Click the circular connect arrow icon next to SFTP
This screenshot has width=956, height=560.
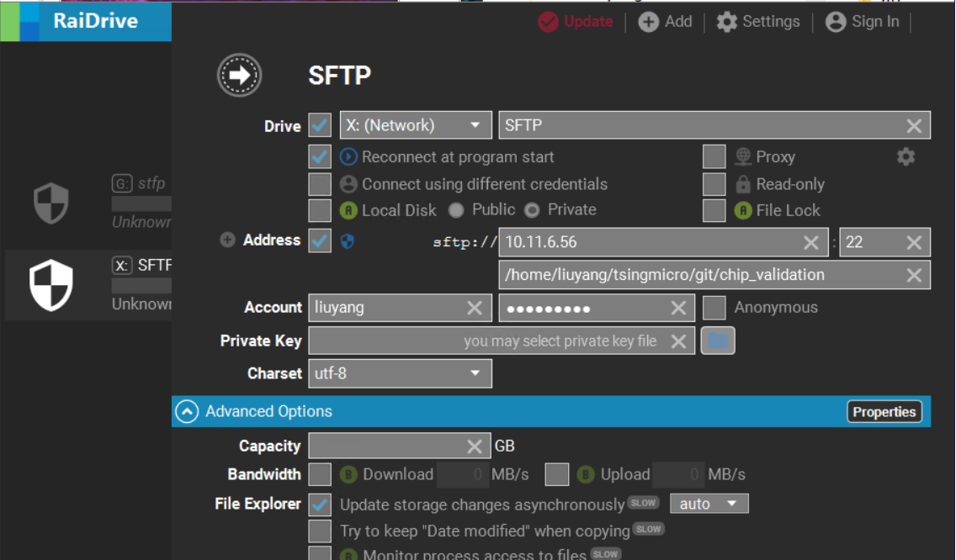[240, 75]
